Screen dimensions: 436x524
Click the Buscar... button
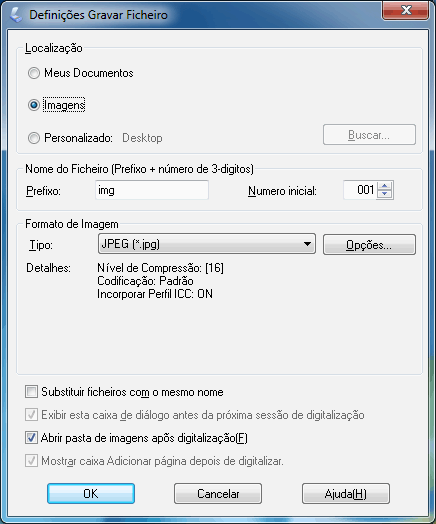pos(369,135)
